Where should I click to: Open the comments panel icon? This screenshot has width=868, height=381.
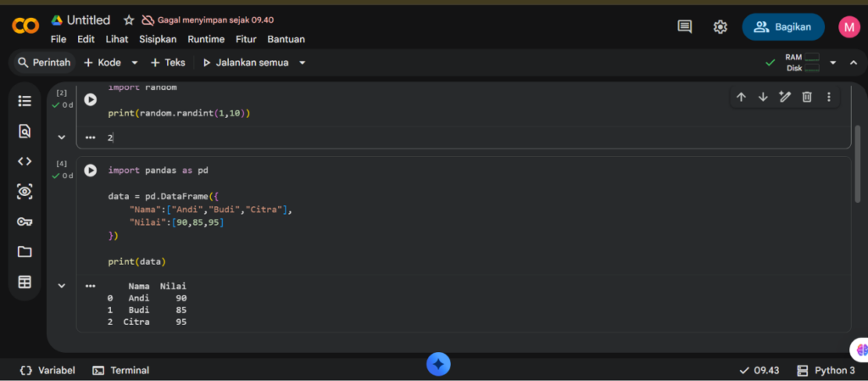pyautogui.click(x=685, y=26)
